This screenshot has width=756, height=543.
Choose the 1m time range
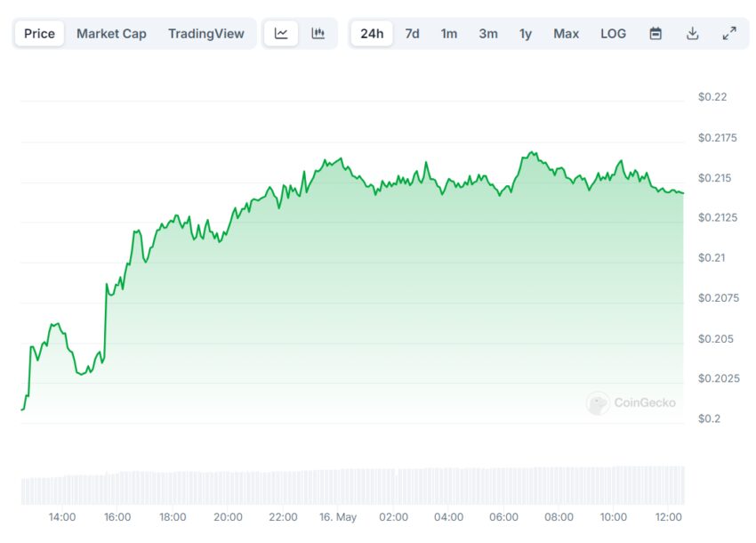coord(449,33)
